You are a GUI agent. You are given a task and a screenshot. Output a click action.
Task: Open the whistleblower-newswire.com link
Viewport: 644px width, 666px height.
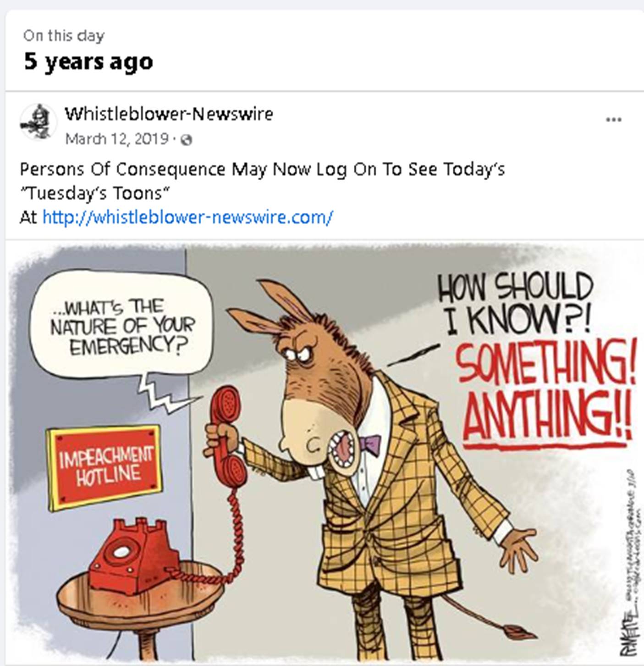coord(187,216)
